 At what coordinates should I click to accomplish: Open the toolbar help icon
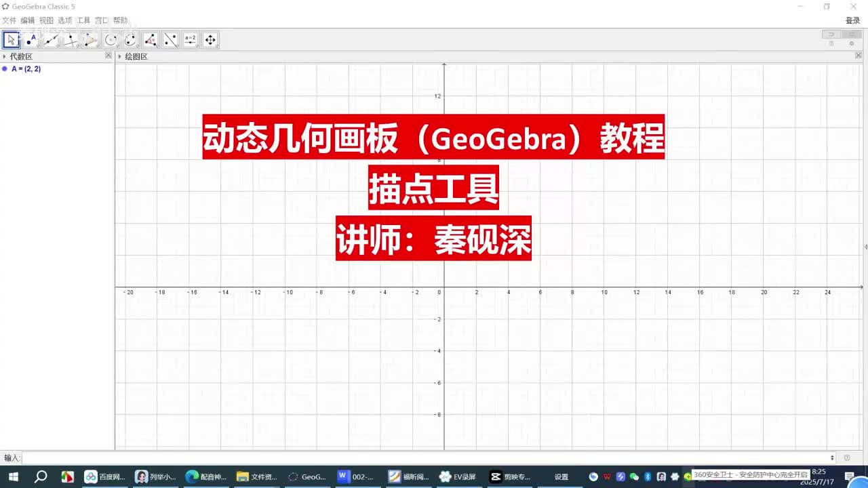coord(831,44)
